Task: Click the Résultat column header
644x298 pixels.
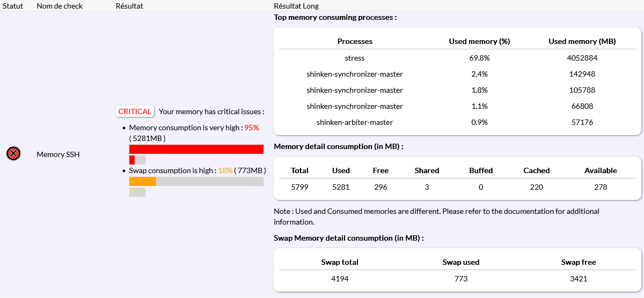Action: tap(129, 6)
